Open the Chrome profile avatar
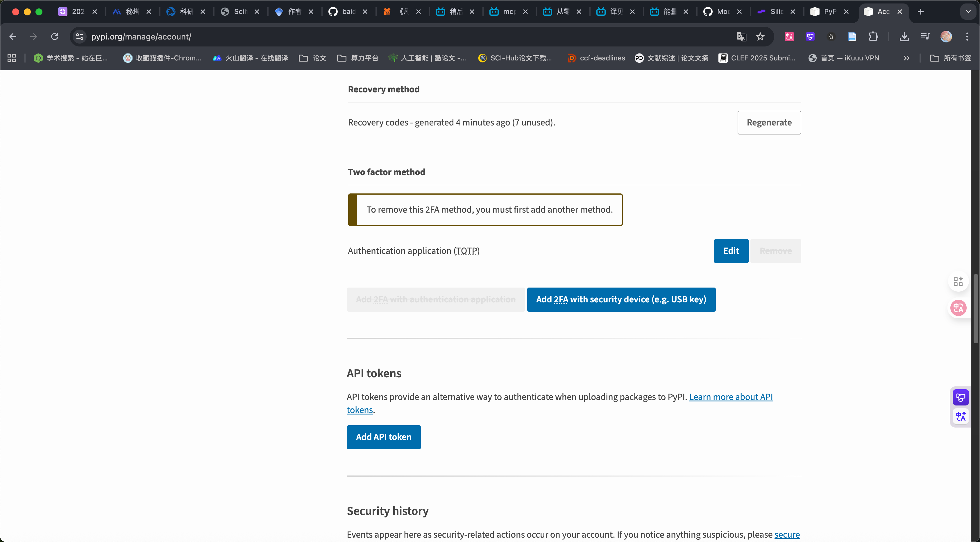The height and width of the screenshot is (542, 980). 946,37
